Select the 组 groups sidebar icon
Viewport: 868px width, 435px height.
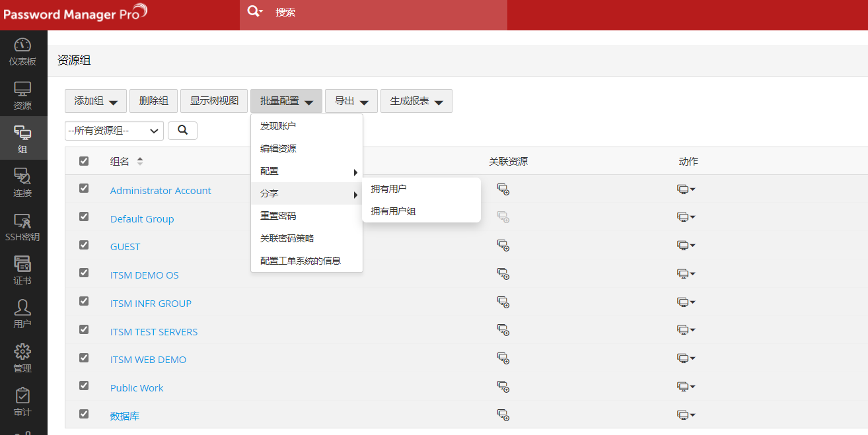click(22, 139)
